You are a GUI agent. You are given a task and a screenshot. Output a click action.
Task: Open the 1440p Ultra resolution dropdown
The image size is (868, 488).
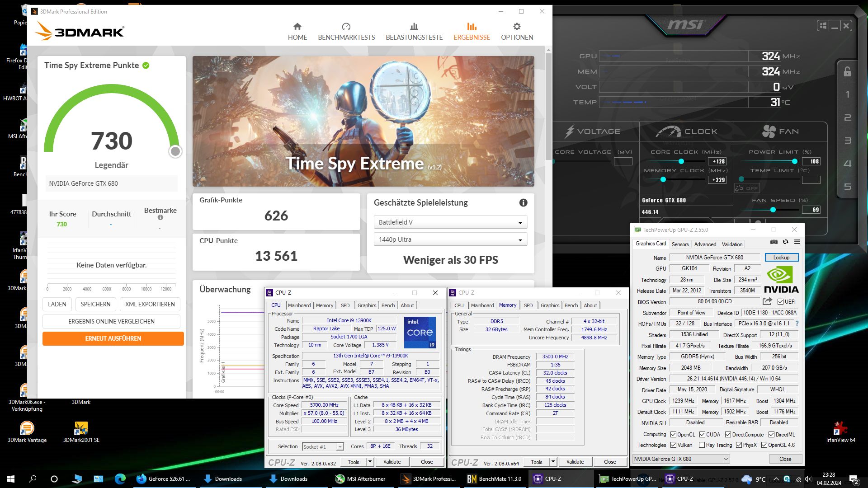(x=450, y=239)
